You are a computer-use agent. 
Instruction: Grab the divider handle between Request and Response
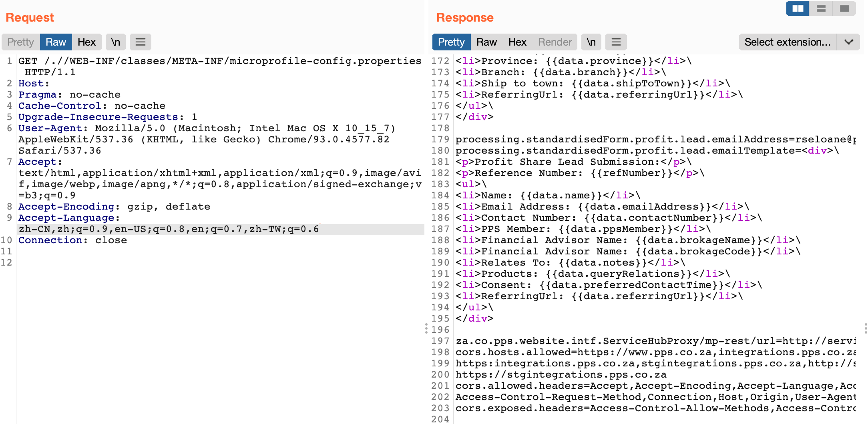pos(426,329)
